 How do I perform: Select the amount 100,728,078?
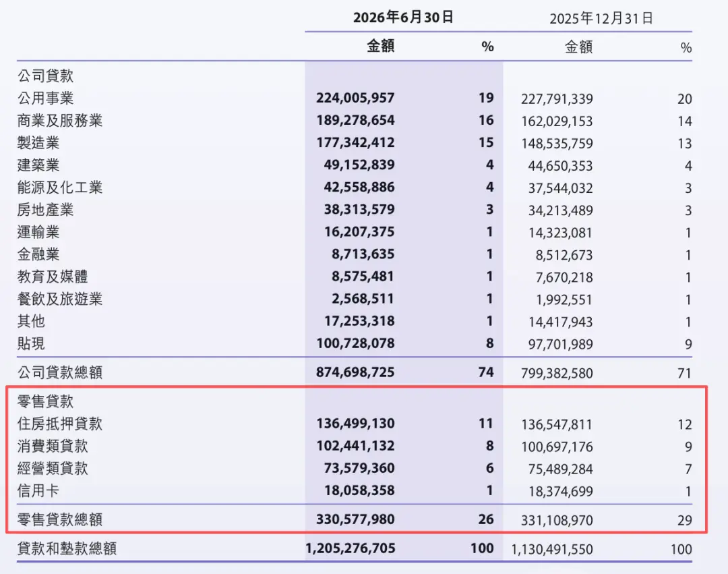click(x=356, y=343)
